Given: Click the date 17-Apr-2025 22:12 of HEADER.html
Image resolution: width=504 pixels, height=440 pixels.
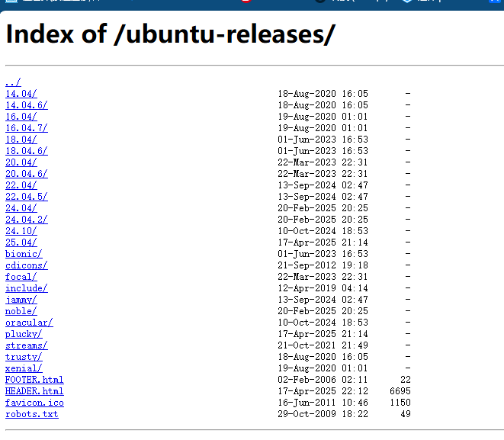Looking at the screenshot, I should (x=323, y=391).
